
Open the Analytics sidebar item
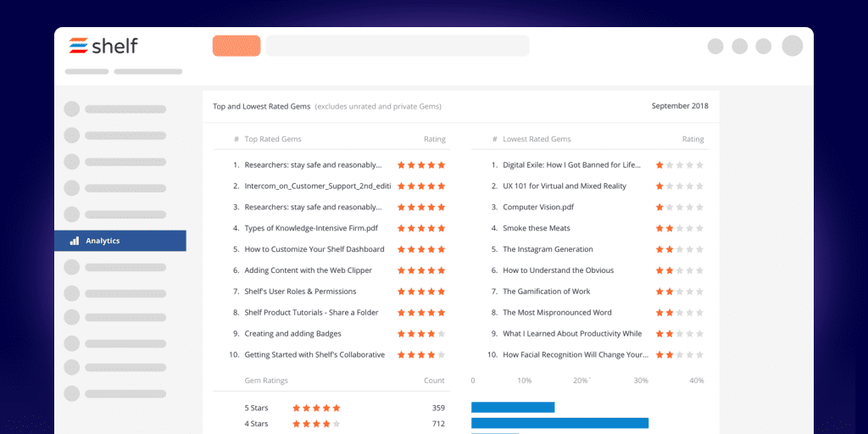(x=120, y=241)
